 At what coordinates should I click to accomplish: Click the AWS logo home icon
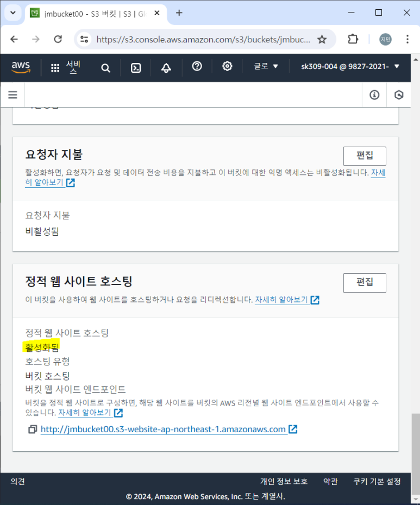click(x=21, y=67)
